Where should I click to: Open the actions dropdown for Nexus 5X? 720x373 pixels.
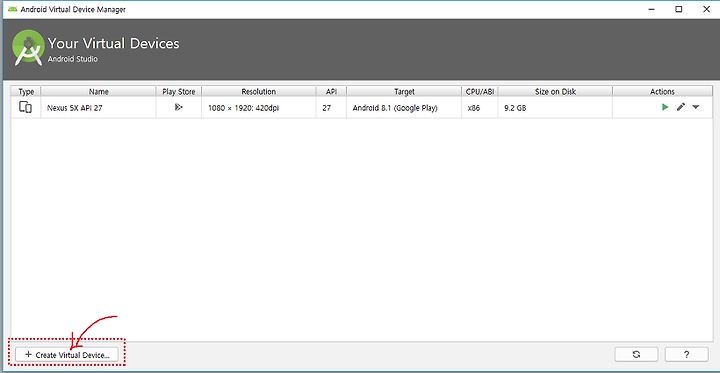(696, 107)
